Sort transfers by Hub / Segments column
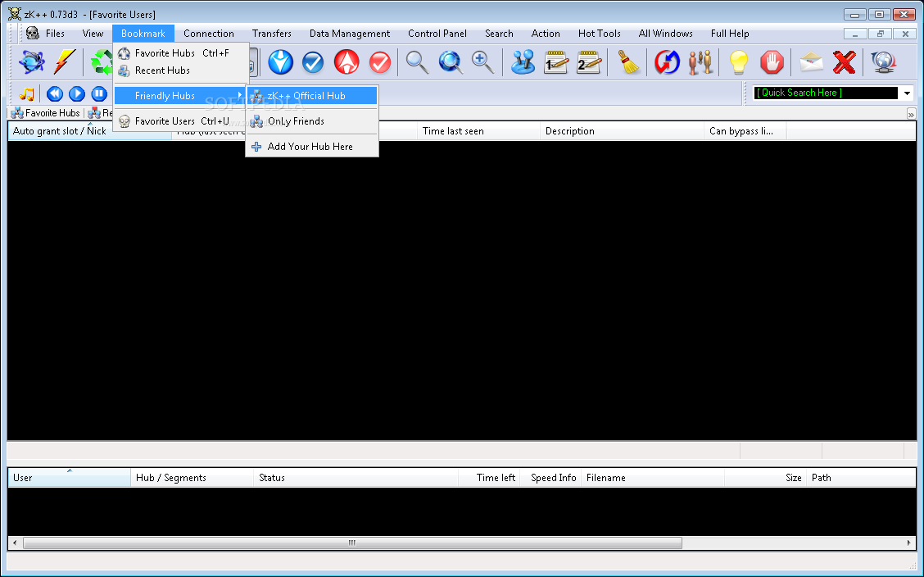The width and height of the screenshot is (924, 577). point(192,477)
